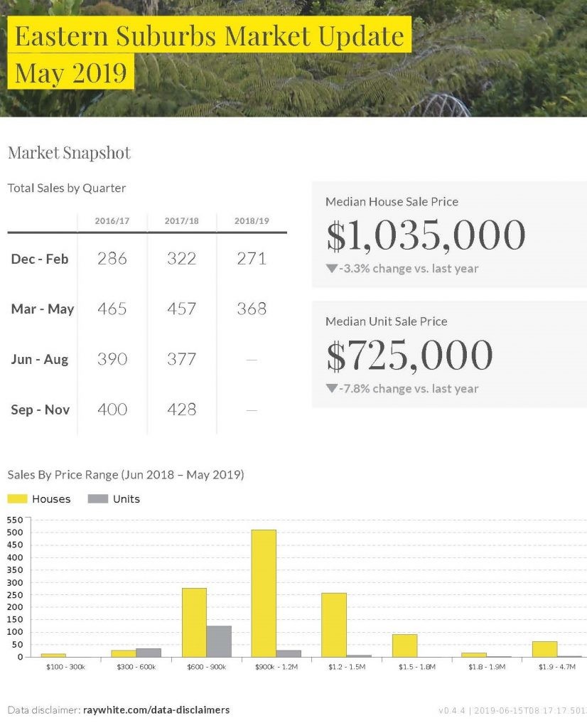The height and width of the screenshot is (728, 587).
Task: Click the down triangle beside -3.3% change
Action: pos(331,269)
